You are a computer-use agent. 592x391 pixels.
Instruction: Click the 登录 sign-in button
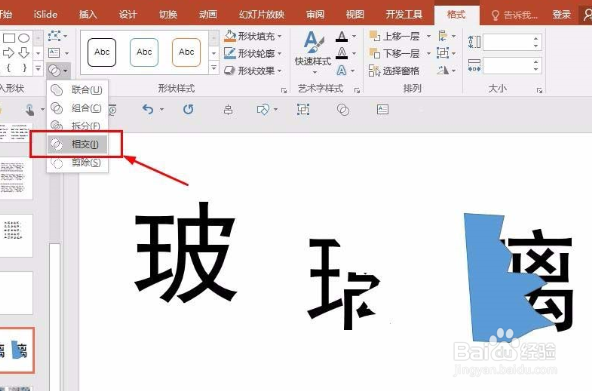[561, 15]
